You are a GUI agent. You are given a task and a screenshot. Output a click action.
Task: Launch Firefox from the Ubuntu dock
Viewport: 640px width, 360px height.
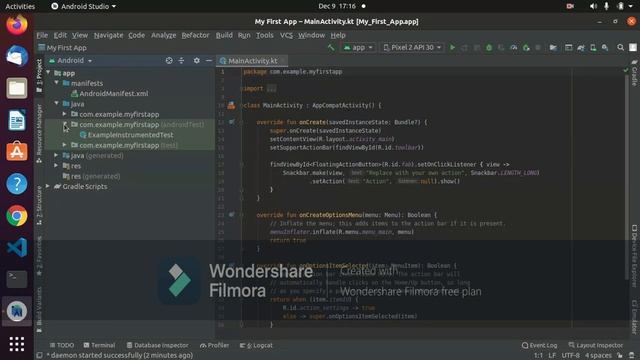click(17, 24)
